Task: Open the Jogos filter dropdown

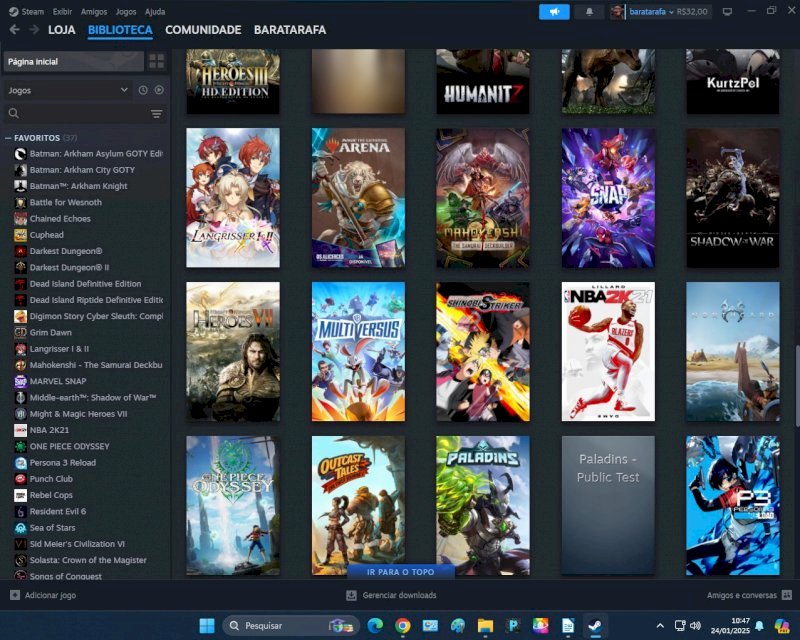Action: tap(67, 90)
